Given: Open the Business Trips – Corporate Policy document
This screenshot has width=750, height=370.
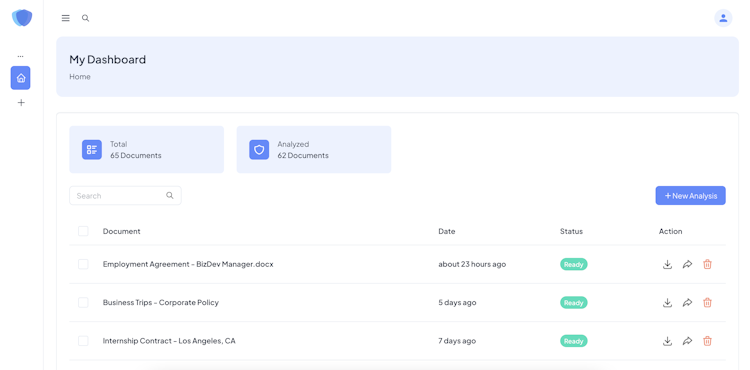Looking at the screenshot, I should pos(161,303).
